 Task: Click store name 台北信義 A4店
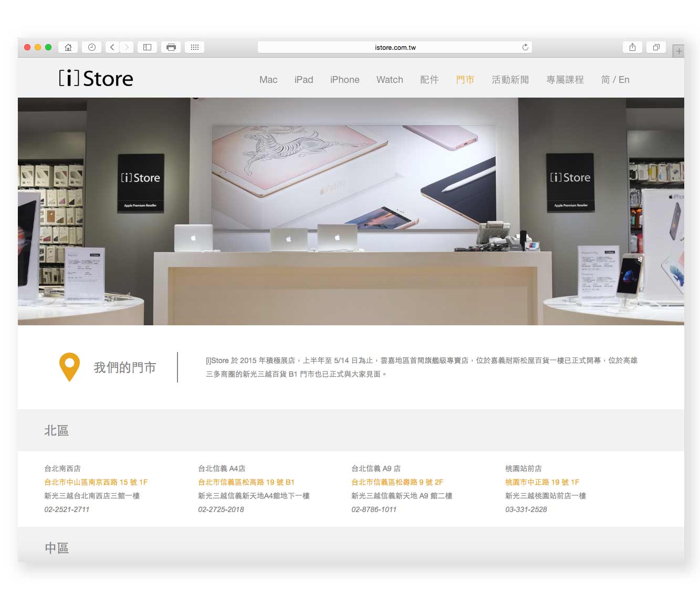222,468
